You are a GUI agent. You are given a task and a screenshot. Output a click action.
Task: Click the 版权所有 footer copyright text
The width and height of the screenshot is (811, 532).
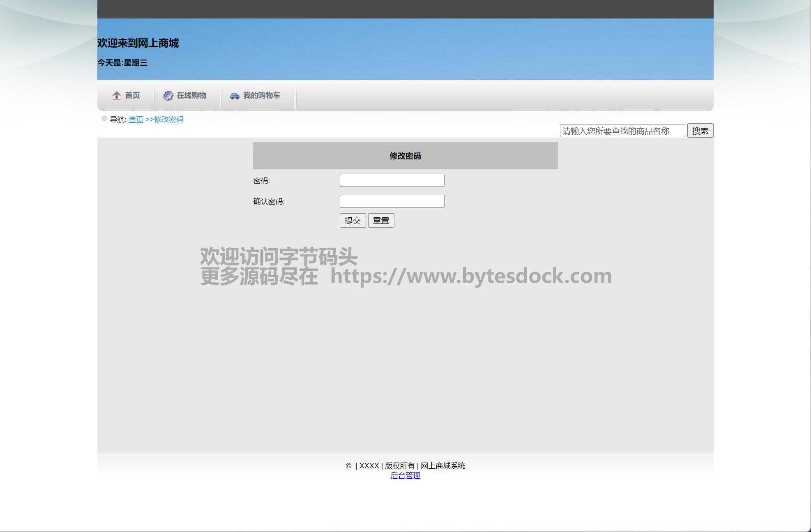point(399,466)
